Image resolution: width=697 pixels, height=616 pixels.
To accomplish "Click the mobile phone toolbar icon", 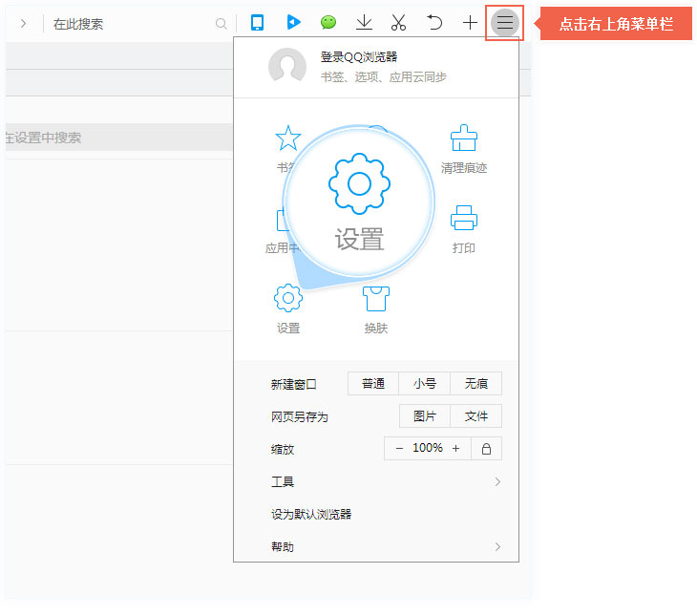I will click(x=257, y=22).
